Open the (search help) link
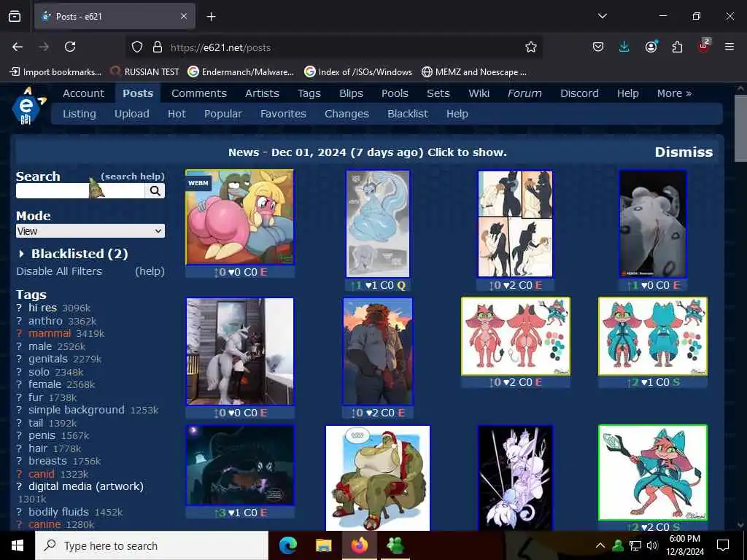 pyautogui.click(x=133, y=176)
